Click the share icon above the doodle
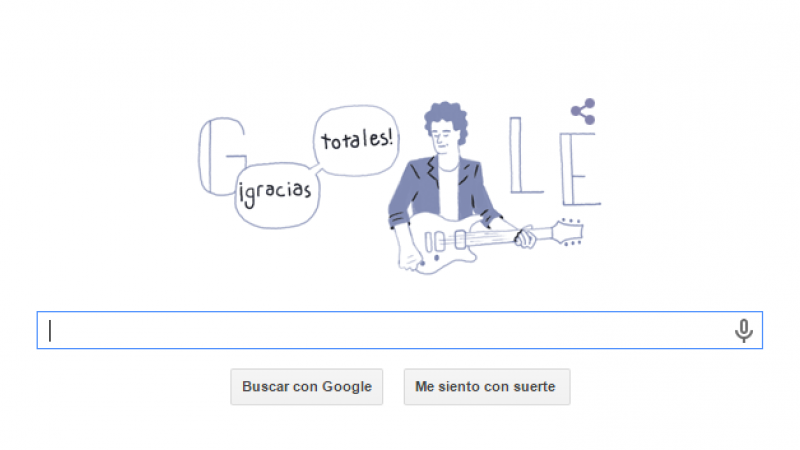This screenshot has height=450, width=800. 583,111
